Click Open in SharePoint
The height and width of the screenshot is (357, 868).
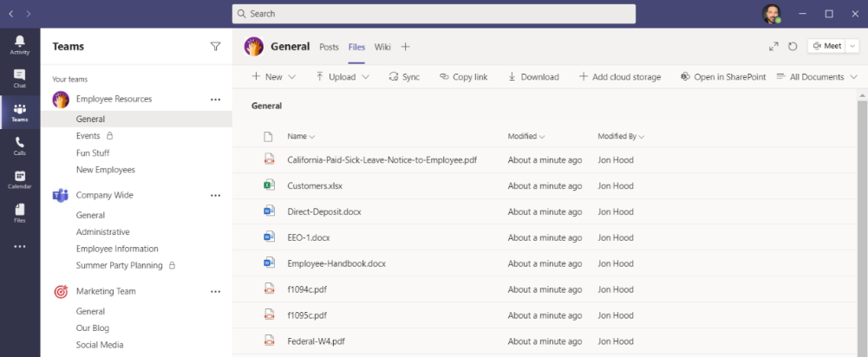723,77
